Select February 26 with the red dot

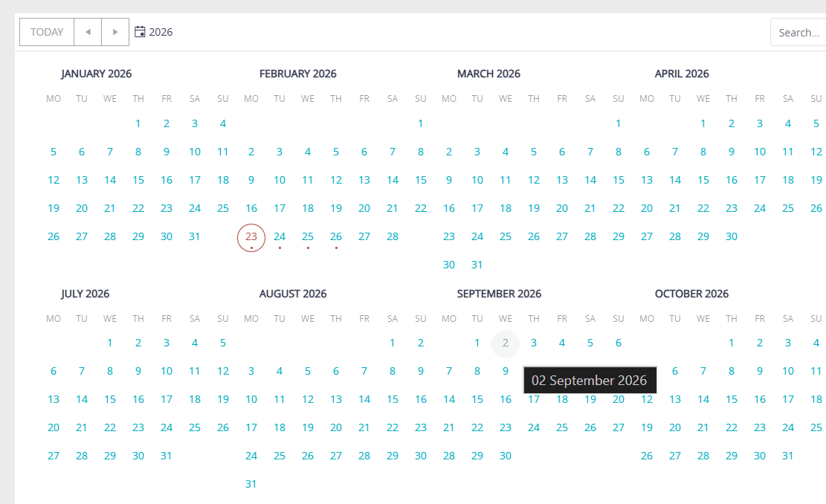click(x=336, y=237)
